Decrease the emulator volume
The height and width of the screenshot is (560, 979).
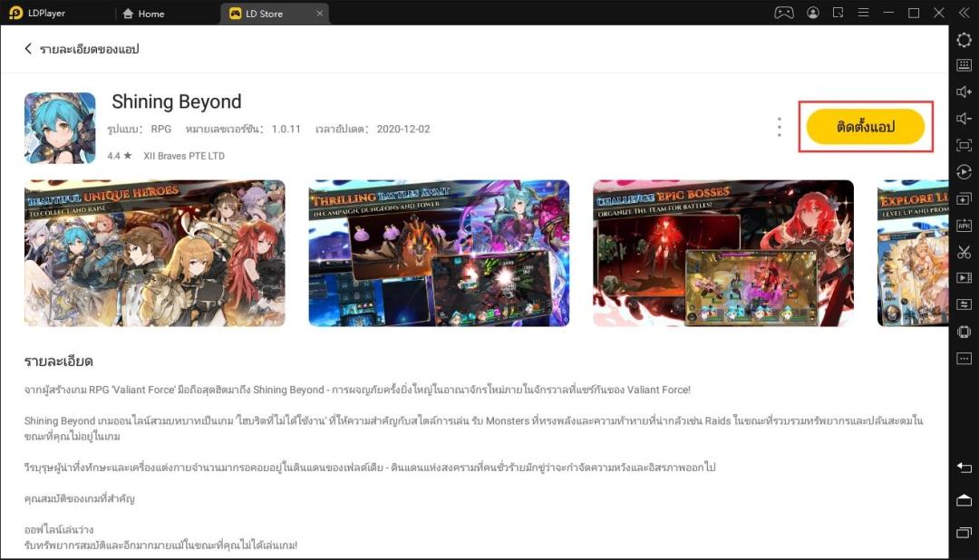[x=964, y=118]
